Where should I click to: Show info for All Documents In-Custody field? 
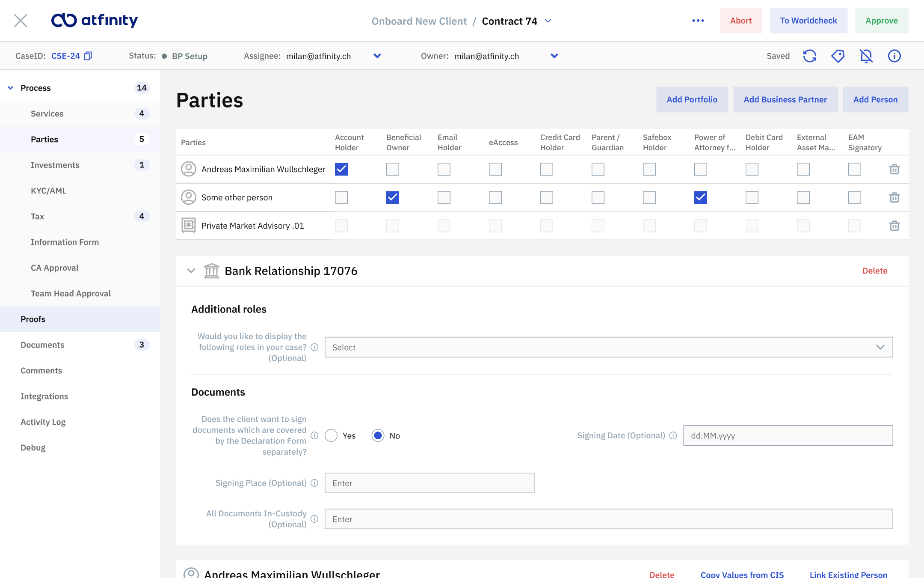(x=314, y=519)
